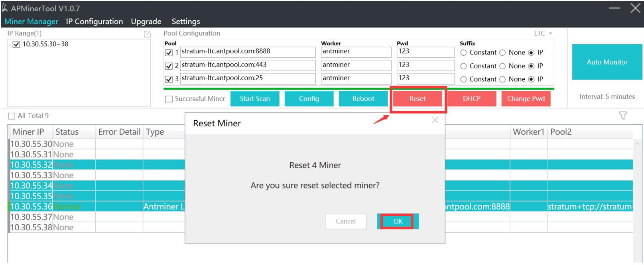This screenshot has height=265, width=644.
Task: Select miner row 10.30.55.37
Action: click(x=321, y=217)
